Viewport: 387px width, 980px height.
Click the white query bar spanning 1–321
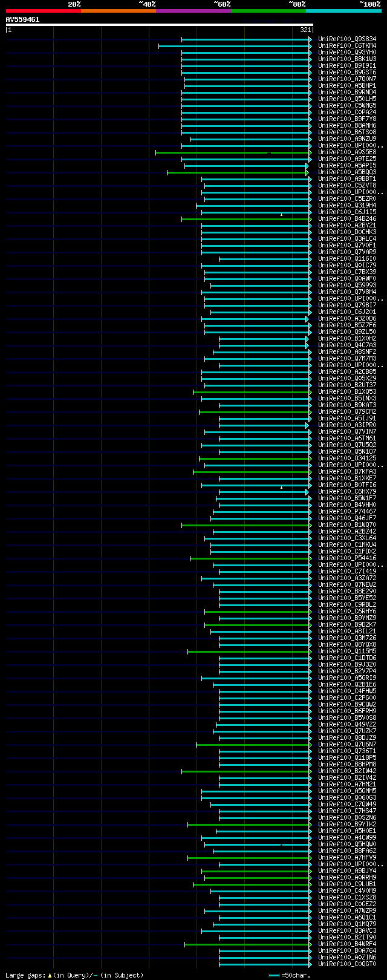[159, 25]
